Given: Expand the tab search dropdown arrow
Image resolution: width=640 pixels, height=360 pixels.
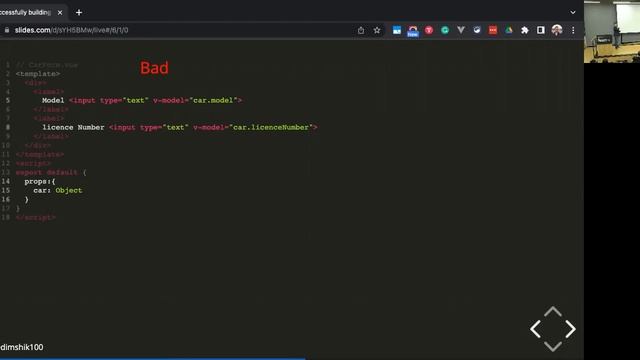Looking at the screenshot, I should click(x=573, y=13).
